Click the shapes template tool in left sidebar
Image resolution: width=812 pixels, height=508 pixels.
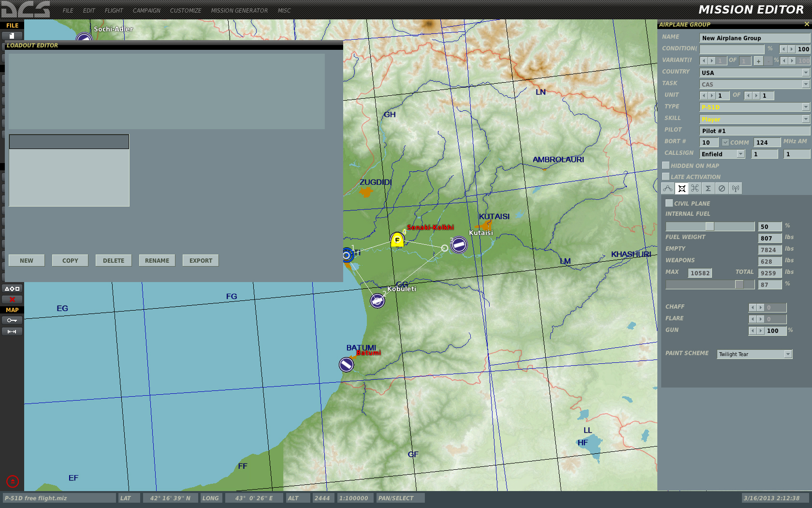12,289
